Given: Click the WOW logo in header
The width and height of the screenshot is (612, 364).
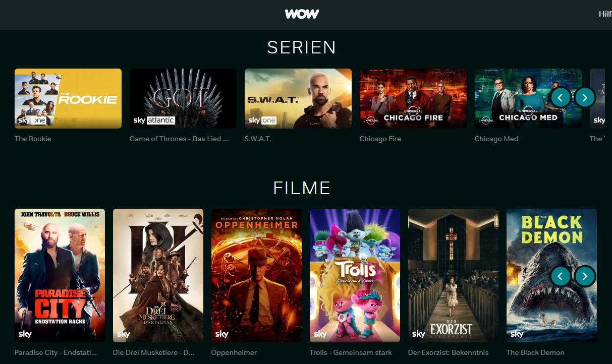Looking at the screenshot, I should [x=302, y=14].
